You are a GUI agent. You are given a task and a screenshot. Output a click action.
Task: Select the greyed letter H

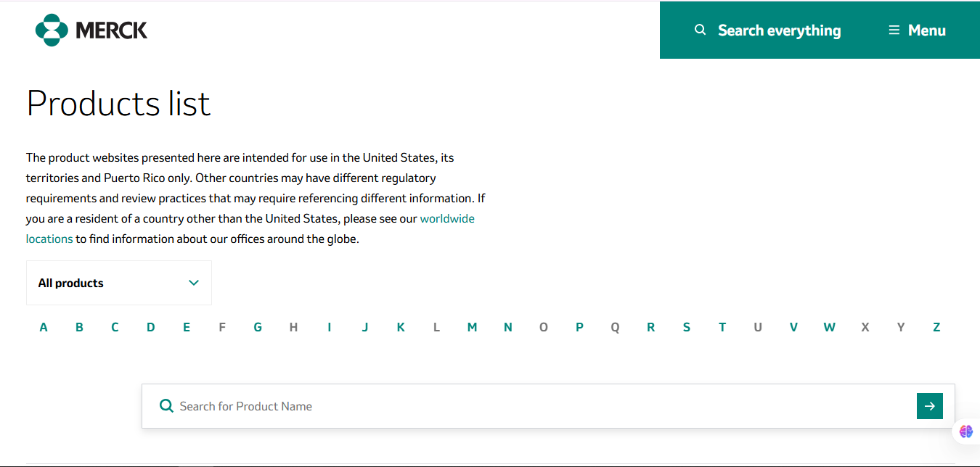coord(293,327)
